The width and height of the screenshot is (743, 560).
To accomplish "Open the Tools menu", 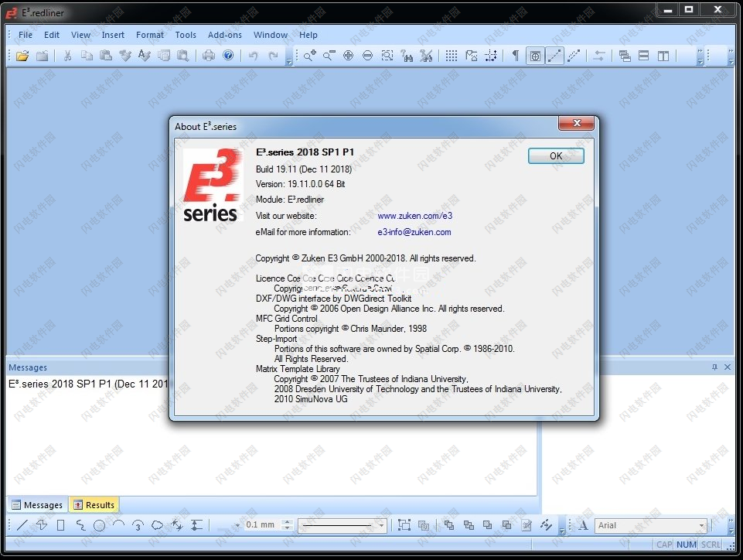I will [186, 35].
